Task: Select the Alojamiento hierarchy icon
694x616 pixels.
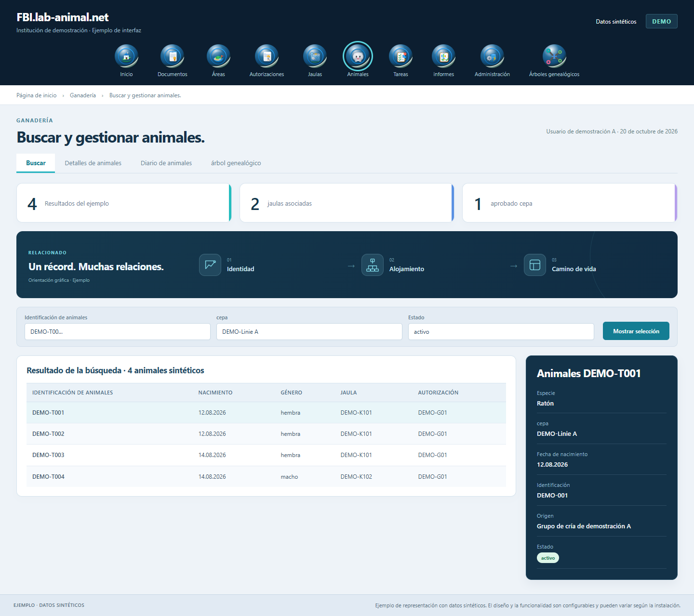Action: click(373, 265)
